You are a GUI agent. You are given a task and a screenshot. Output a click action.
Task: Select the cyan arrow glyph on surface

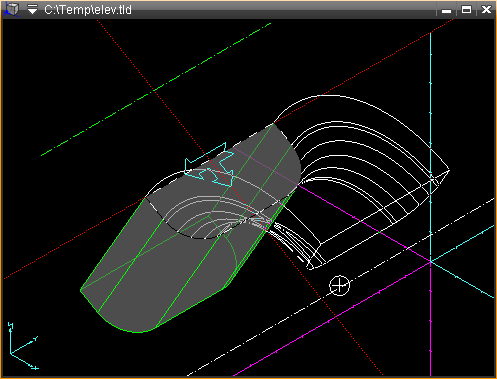coord(209,165)
